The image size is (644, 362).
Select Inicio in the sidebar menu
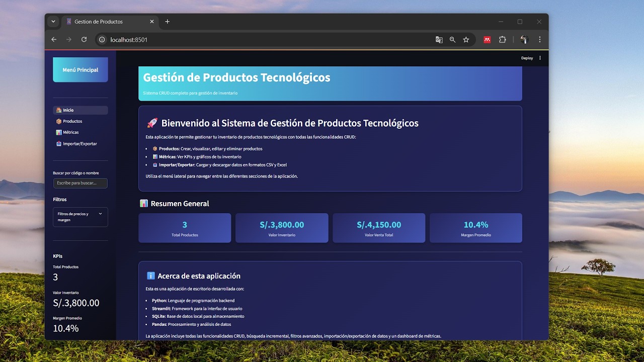(x=80, y=110)
